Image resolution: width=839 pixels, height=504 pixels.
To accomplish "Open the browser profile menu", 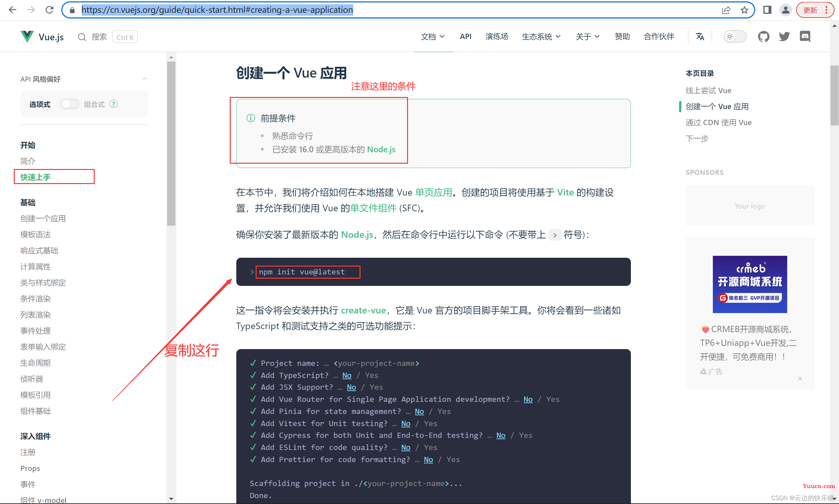I will point(786,10).
